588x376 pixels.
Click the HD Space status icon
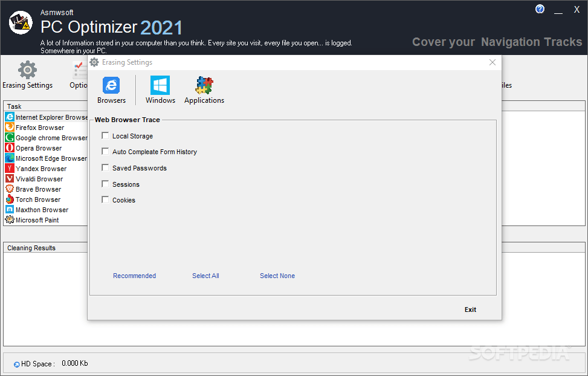[16, 365]
